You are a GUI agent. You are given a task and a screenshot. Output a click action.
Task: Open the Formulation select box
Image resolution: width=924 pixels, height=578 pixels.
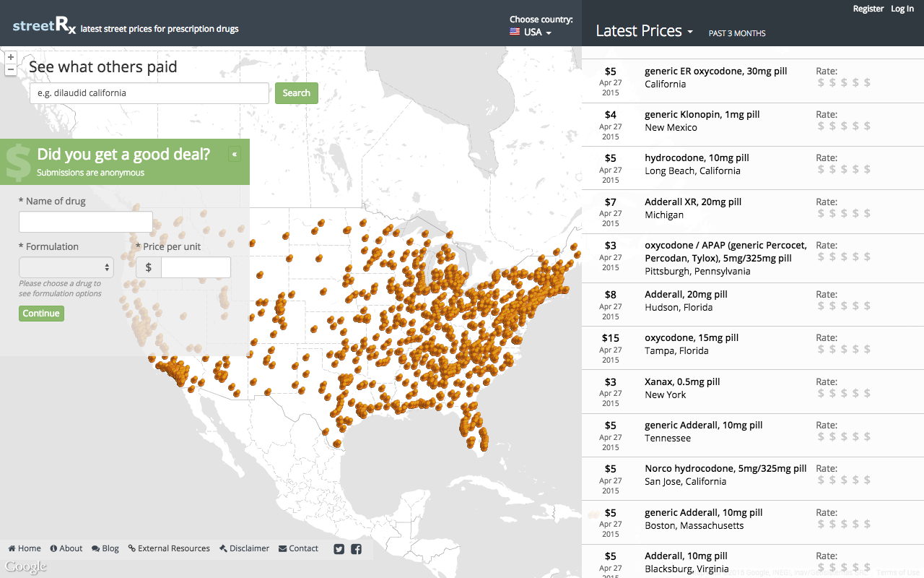click(x=66, y=267)
